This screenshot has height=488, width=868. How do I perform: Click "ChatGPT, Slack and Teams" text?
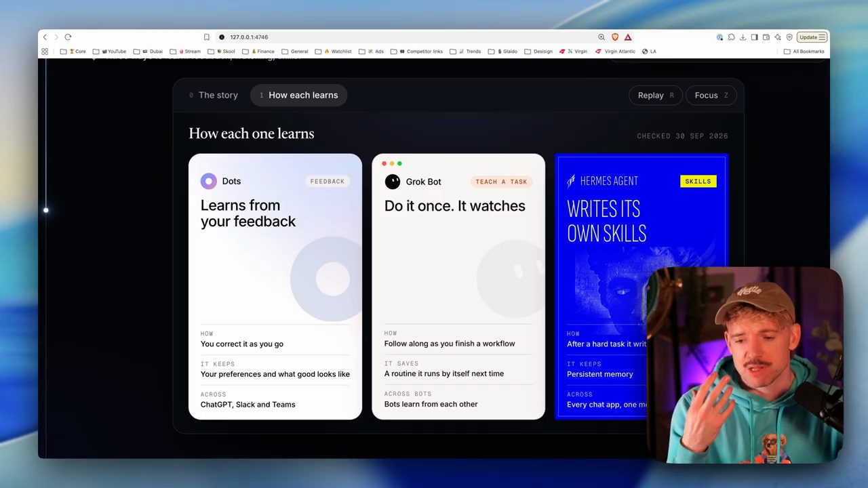(x=248, y=405)
